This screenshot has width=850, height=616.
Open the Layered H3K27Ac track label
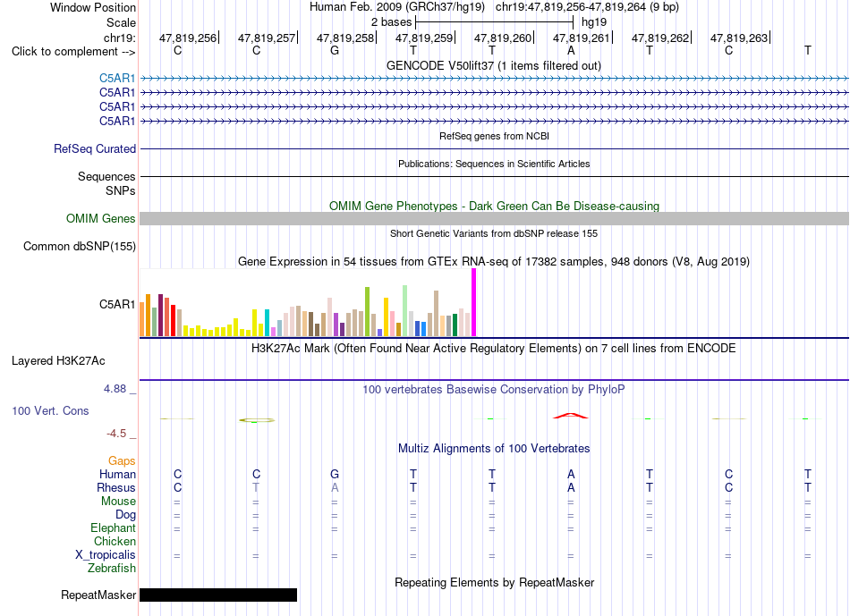[x=58, y=361]
